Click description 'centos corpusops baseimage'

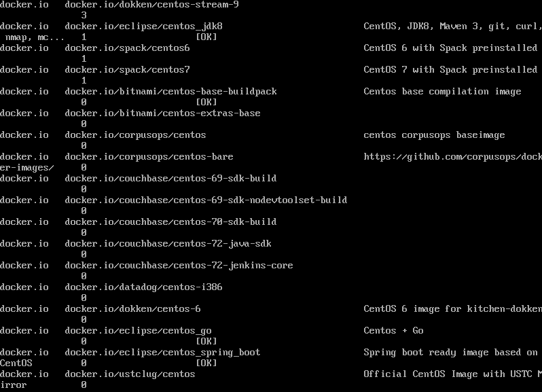434,135
